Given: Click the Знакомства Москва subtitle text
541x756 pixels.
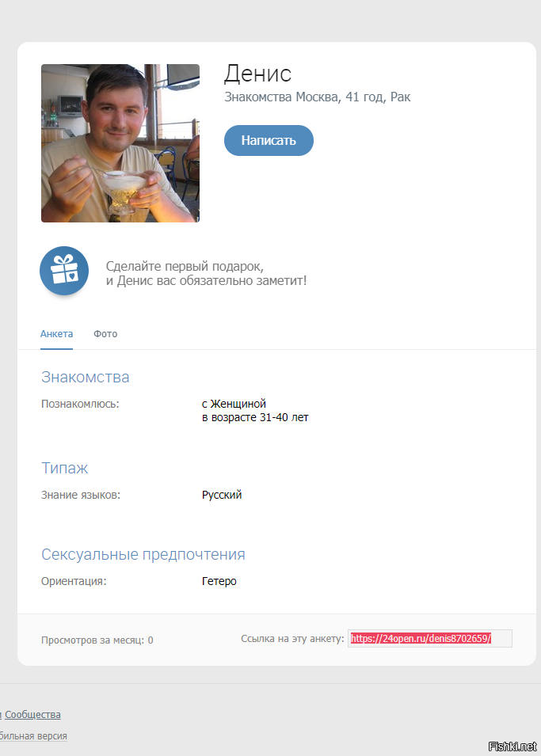Looking at the screenshot, I should 317,97.
